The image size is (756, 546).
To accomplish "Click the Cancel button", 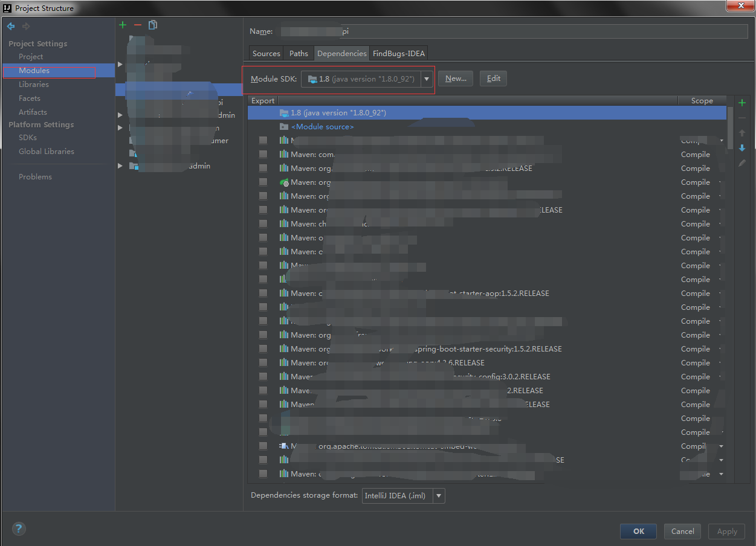I will [x=683, y=532].
